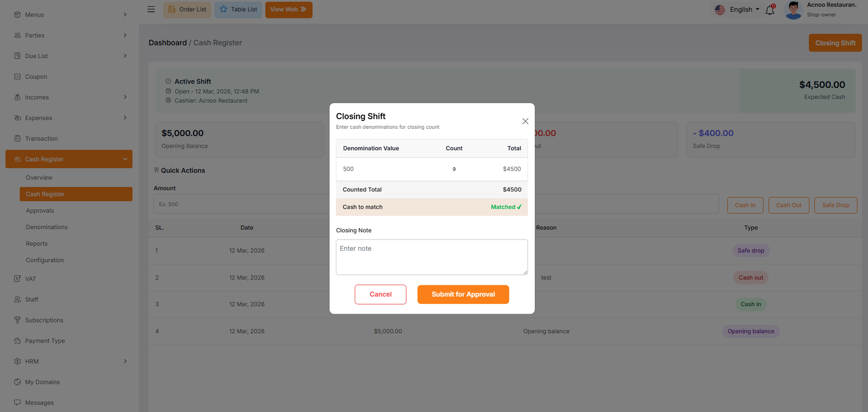Close the Closing Shift dialog
Viewport: 868px width, 412px height.
(525, 121)
